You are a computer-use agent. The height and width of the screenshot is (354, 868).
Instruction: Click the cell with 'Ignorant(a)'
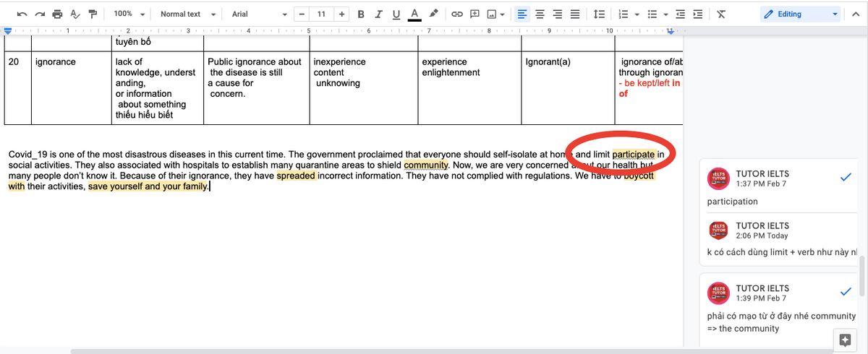pos(568,89)
